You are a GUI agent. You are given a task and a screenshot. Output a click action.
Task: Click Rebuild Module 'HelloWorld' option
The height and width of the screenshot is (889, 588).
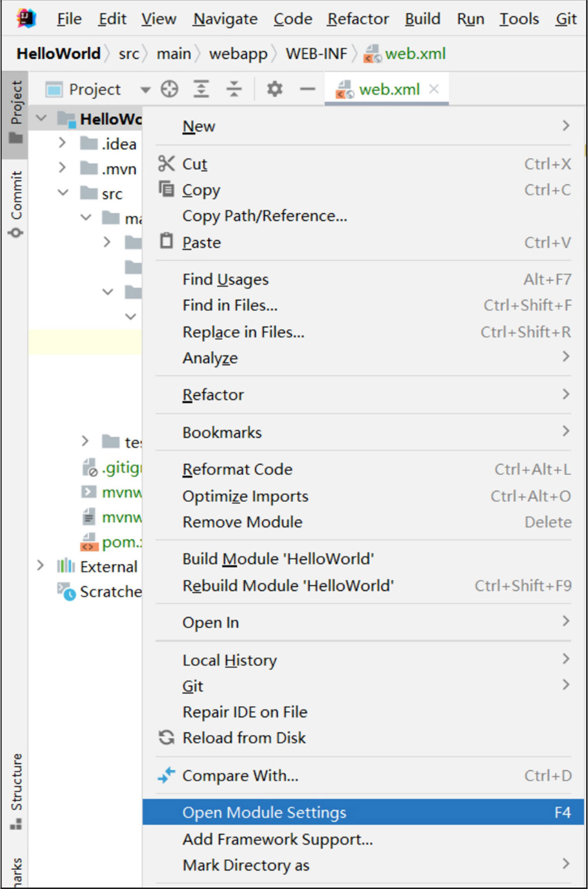288,586
